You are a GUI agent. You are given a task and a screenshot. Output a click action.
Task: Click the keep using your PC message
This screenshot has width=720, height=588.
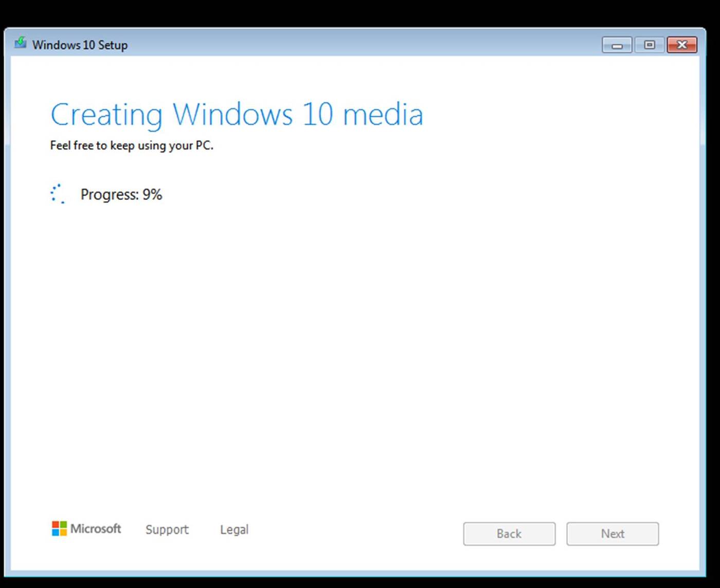click(132, 145)
